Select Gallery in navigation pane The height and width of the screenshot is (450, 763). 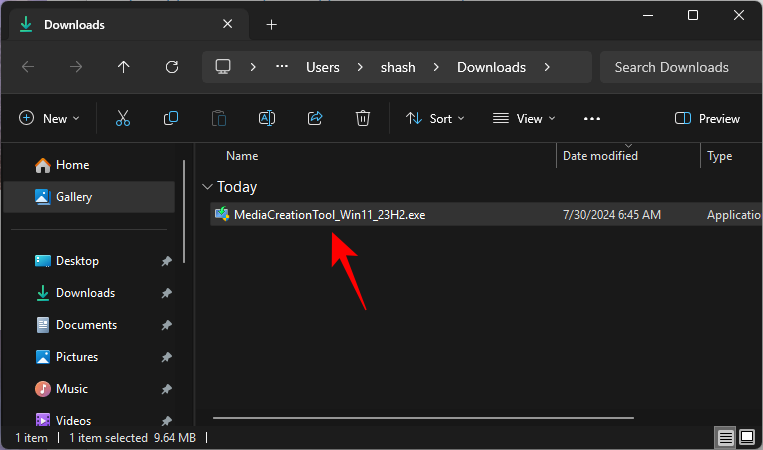click(74, 197)
